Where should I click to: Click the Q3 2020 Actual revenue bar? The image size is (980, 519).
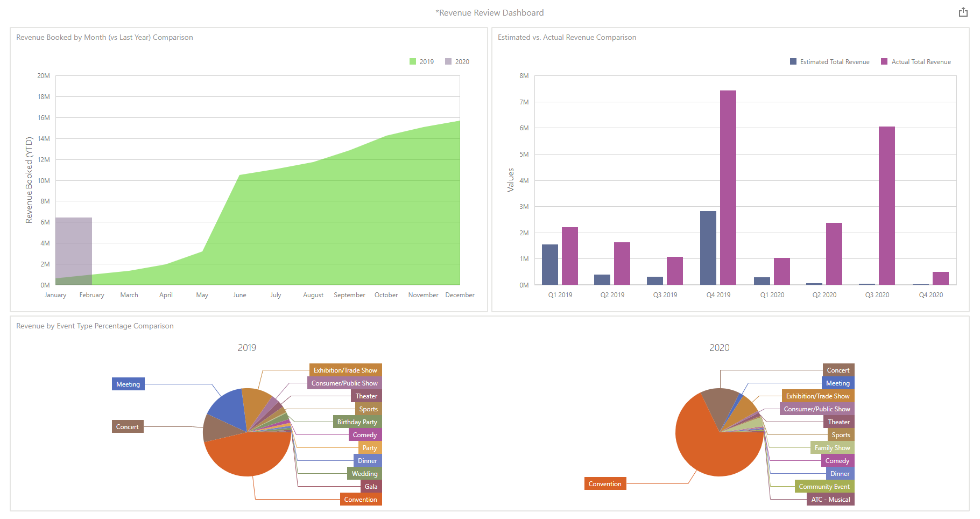point(887,206)
